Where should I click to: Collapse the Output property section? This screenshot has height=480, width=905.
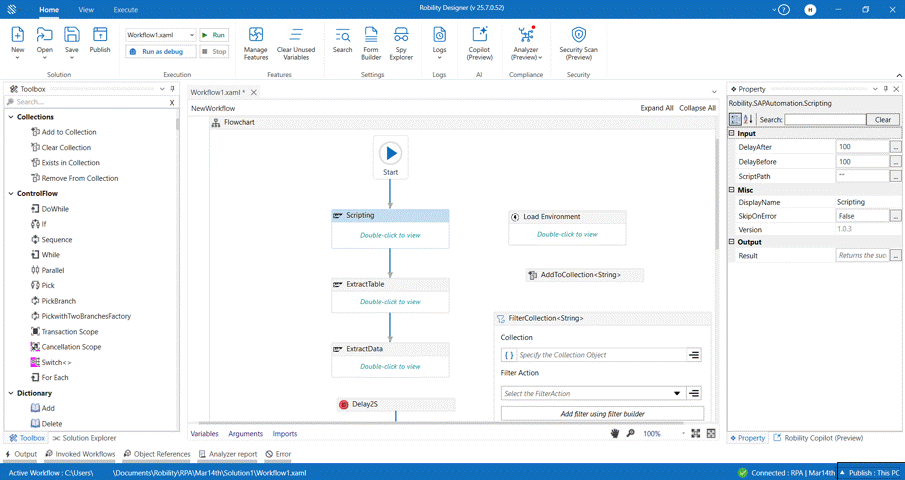click(732, 242)
